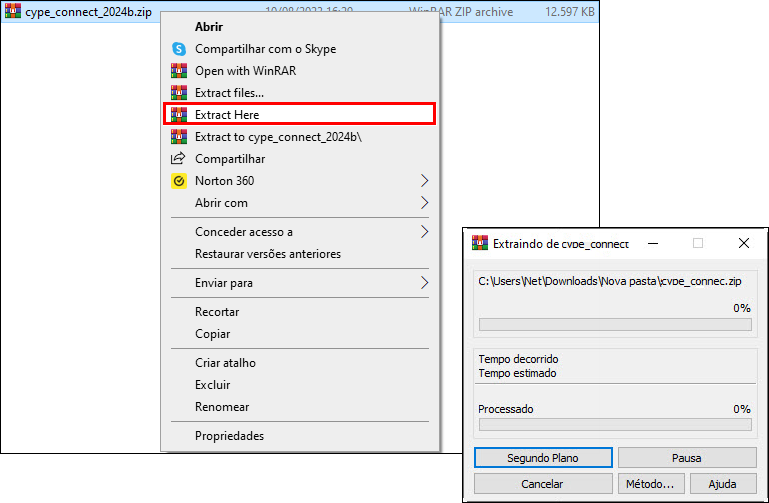Expand the Enviar para submenu arrow
Screen dimensions: 769x503
[x=425, y=283]
